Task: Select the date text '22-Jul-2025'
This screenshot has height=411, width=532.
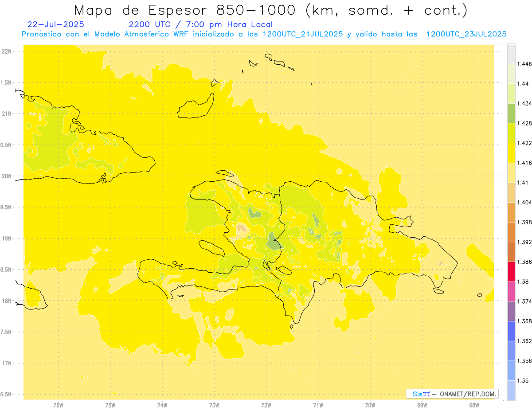Action: (x=55, y=24)
